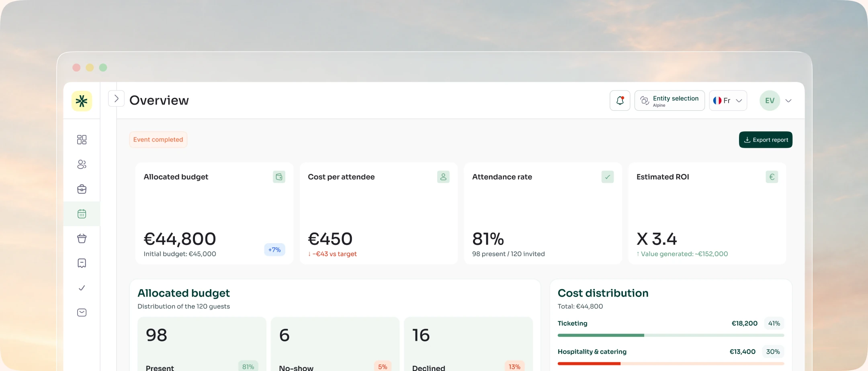The image size is (868, 371).
Task: Click the 6 No-show guests card
Action: [x=335, y=344]
